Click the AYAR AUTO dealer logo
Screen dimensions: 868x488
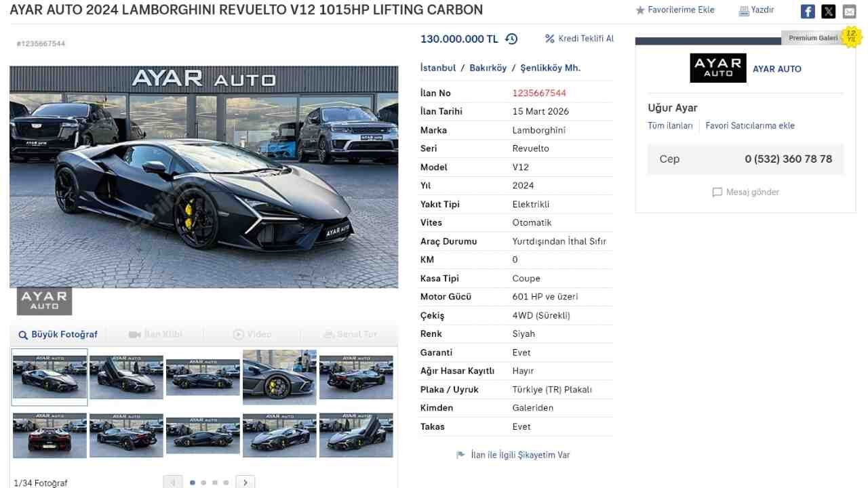click(x=718, y=68)
